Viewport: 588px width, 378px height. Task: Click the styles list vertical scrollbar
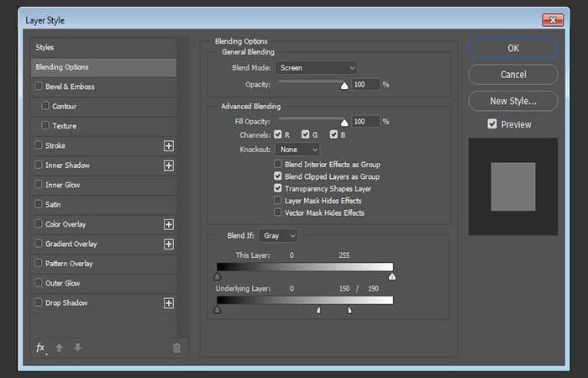pos(183,187)
